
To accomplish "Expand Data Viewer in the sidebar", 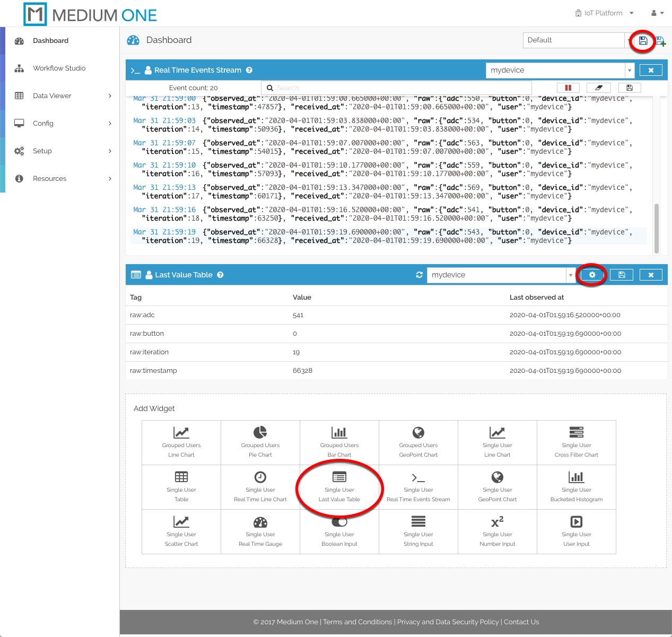I will tap(63, 96).
